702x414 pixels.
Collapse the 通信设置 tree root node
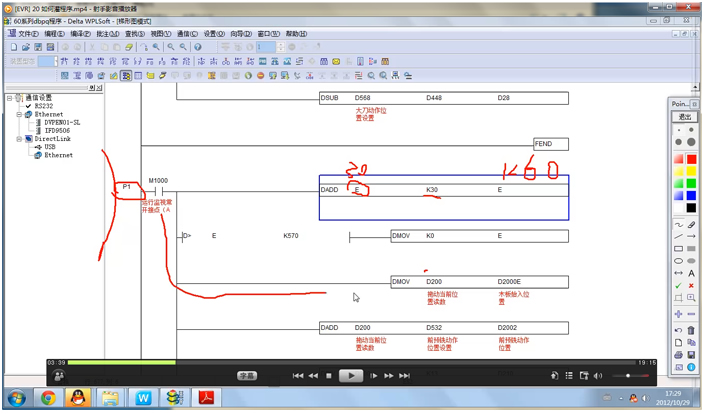coord(9,98)
